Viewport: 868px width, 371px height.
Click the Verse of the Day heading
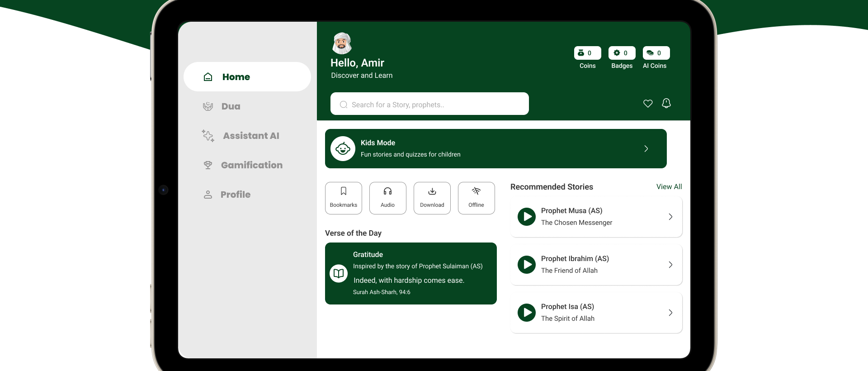[x=353, y=233]
